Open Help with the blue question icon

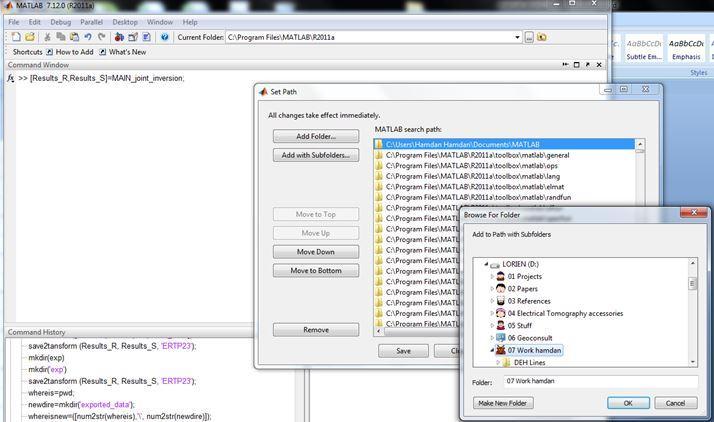pyautogui.click(x=164, y=37)
